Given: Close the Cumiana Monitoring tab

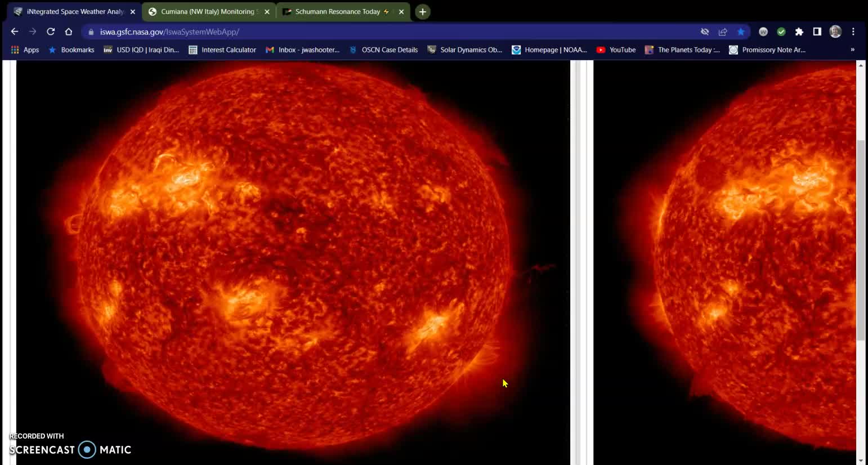Looking at the screenshot, I should tap(267, 11).
